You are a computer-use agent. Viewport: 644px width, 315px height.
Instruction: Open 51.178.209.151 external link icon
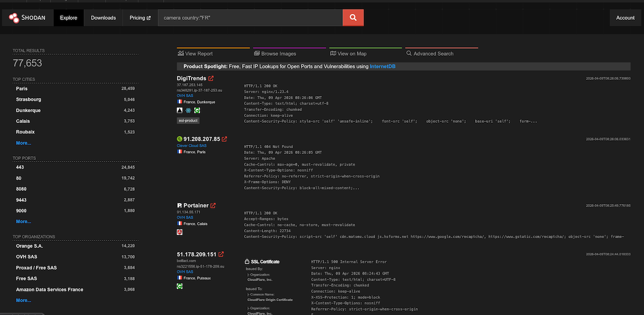(x=221, y=254)
